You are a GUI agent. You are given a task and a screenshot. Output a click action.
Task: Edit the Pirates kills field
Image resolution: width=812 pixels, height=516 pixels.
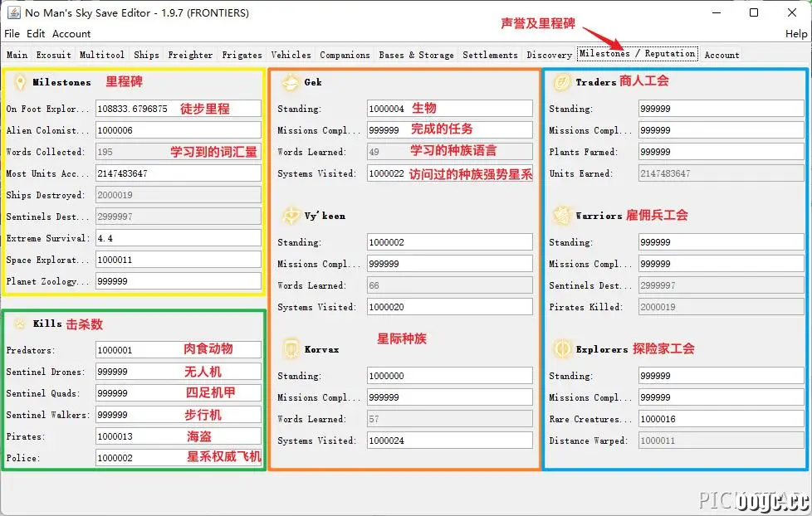(x=179, y=436)
